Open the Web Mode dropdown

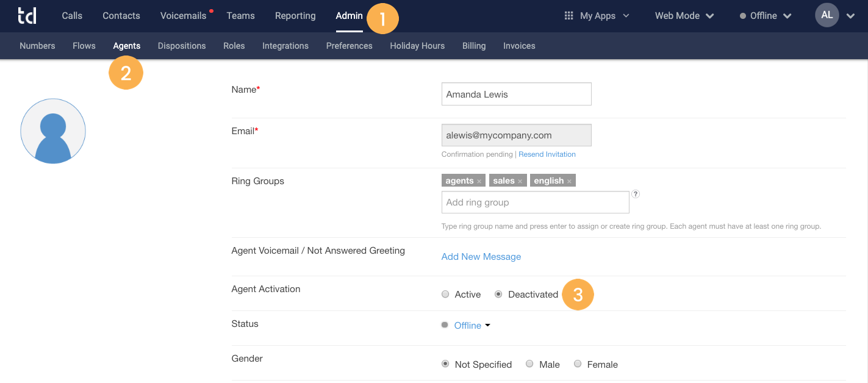(x=684, y=16)
